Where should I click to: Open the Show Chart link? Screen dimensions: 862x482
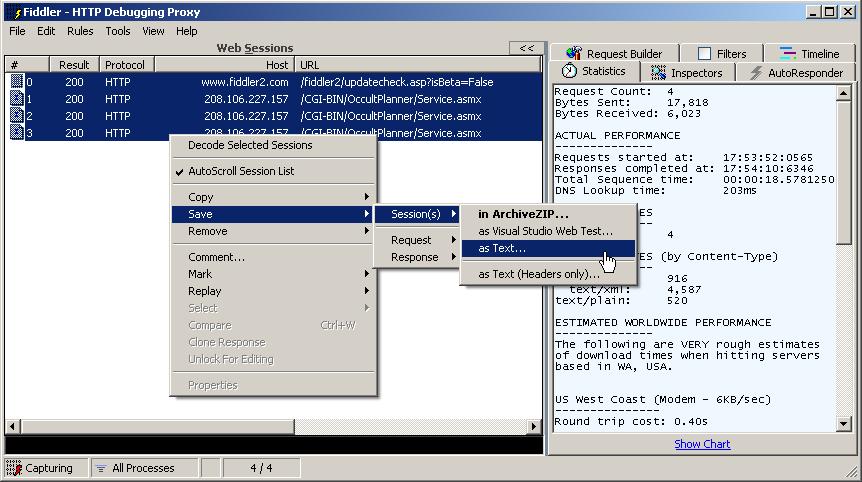pos(702,444)
